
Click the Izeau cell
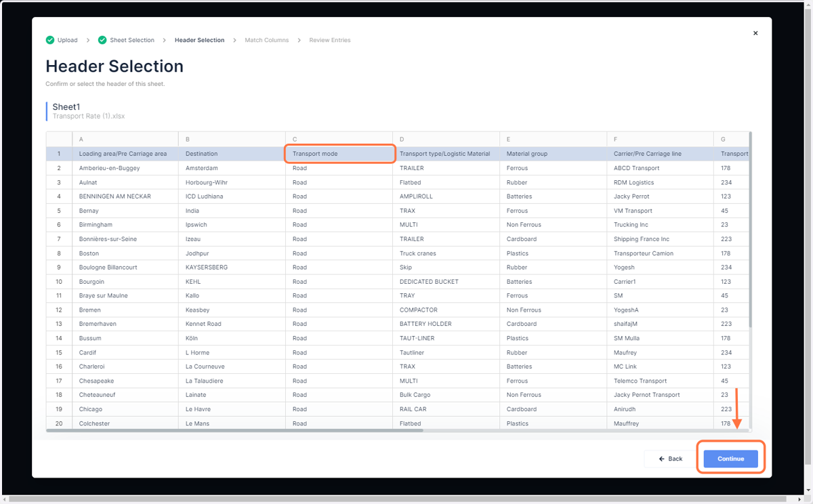tap(232, 239)
